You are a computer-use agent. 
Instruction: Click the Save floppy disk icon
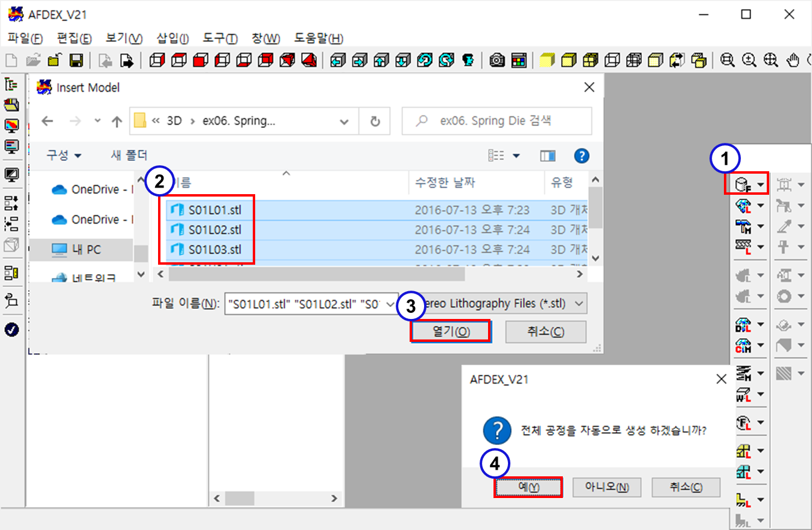click(76, 60)
